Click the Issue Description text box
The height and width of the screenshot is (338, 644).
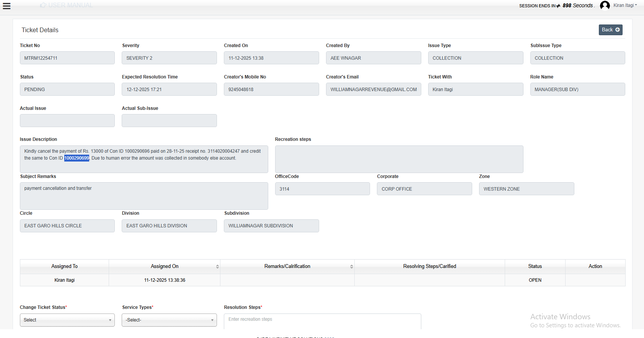144,159
